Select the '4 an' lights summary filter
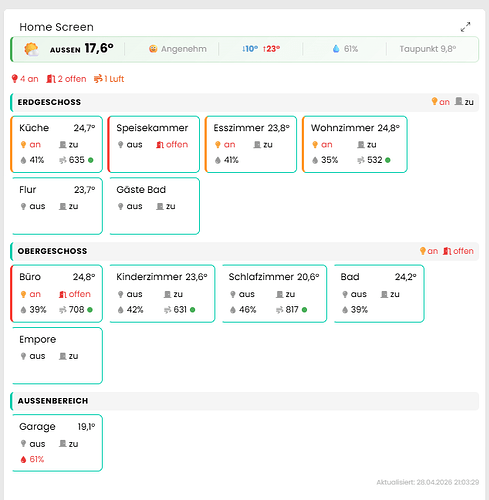 (25, 79)
